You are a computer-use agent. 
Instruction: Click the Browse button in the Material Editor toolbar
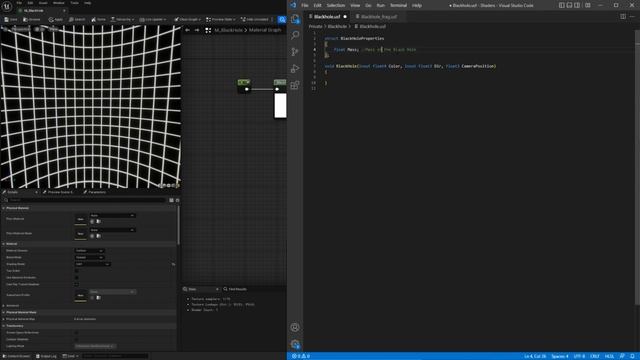(x=32, y=19)
